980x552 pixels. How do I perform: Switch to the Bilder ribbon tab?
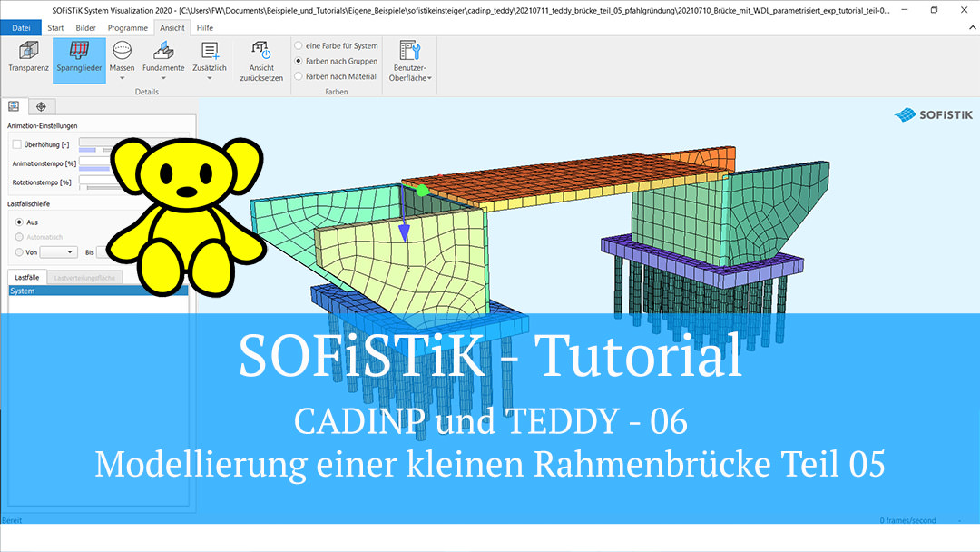(x=85, y=27)
